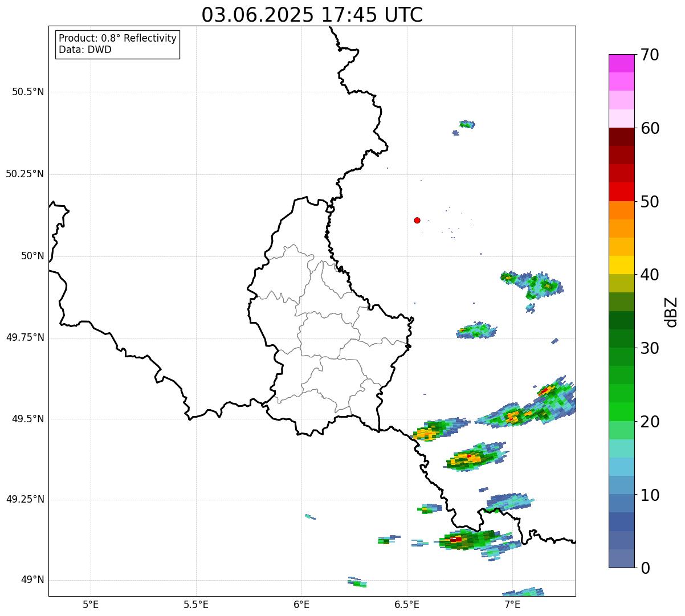The height and width of the screenshot is (616, 685).
Task: Click the olive colorbar segment below 40
Action: pyautogui.click(x=621, y=283)
